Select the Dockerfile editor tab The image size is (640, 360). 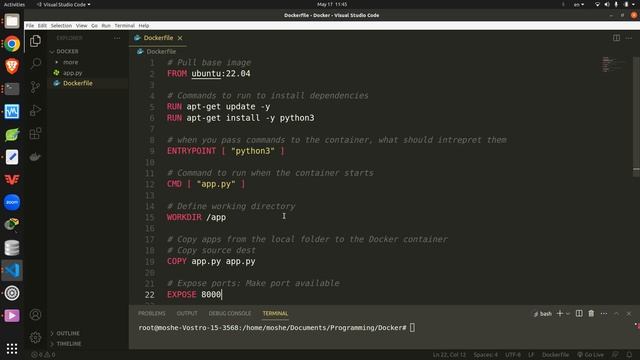pos(158,38)
